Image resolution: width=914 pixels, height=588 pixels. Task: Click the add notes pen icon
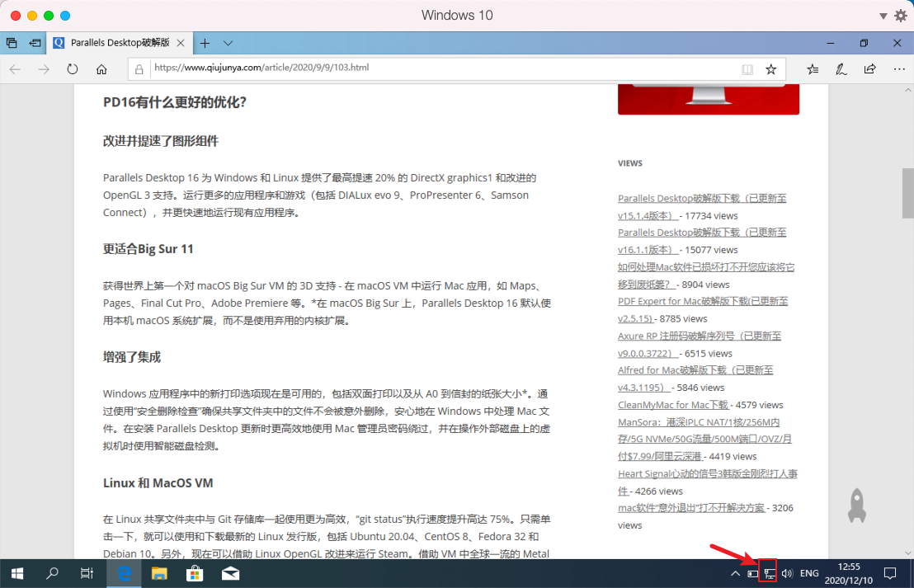[x=841, y=69]
